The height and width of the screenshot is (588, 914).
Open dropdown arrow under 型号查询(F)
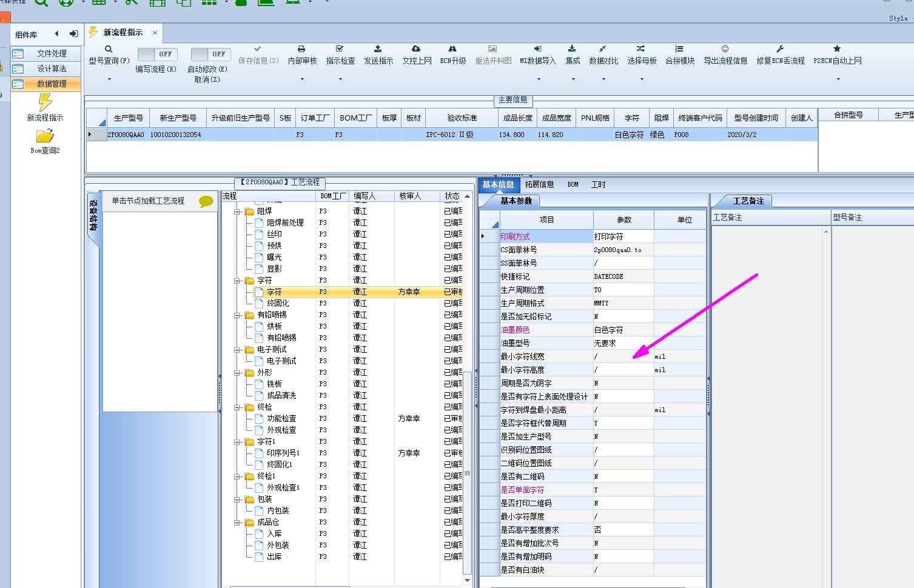pyautogui.click(x=109, y=79)
